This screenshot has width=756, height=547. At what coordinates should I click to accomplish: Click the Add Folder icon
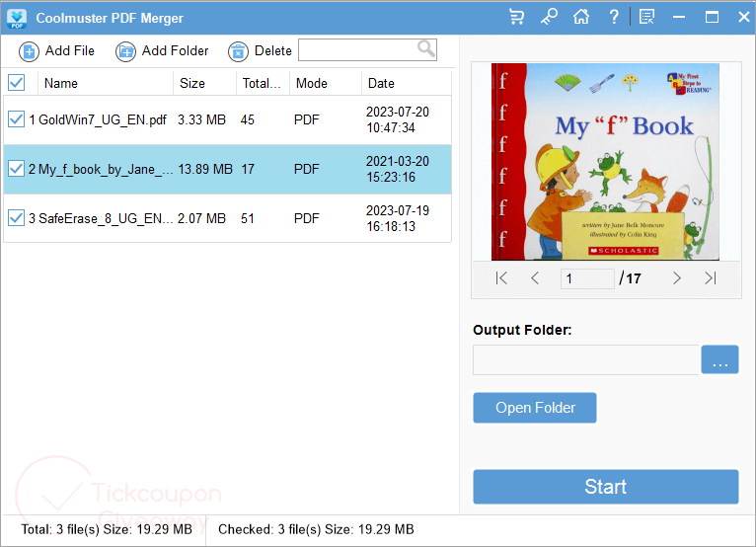(x=126, y=51)
